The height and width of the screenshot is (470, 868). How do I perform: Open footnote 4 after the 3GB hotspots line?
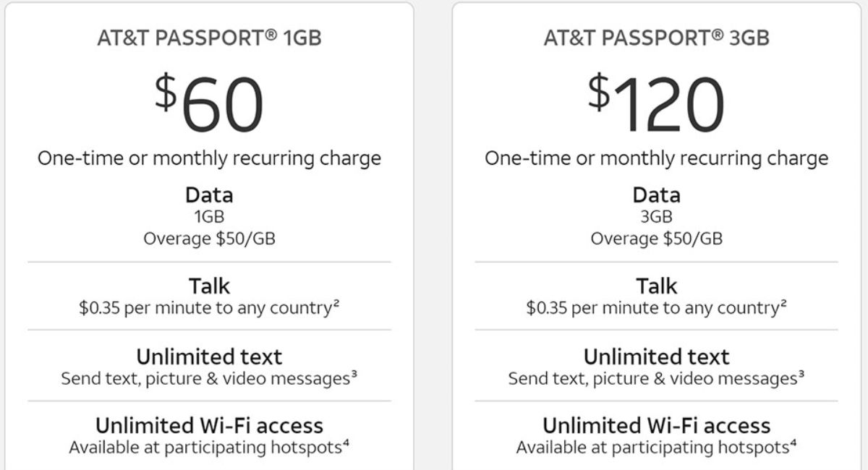click(793, 443)
